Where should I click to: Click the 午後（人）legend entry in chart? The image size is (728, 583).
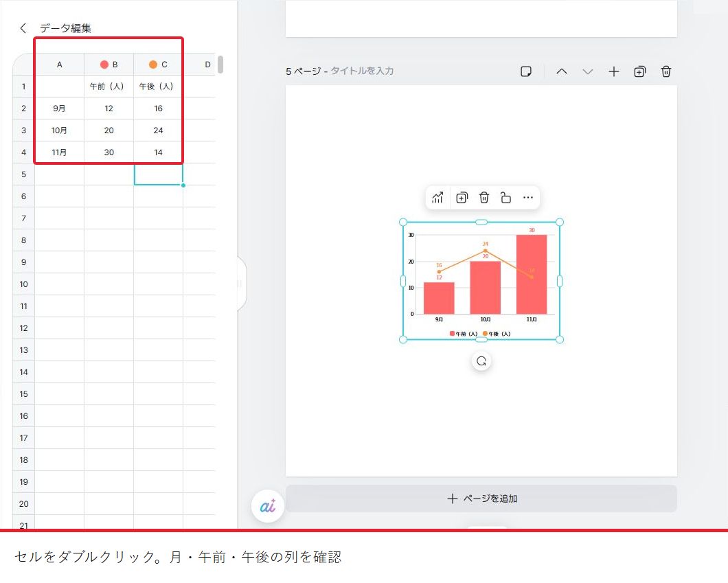point(497,334)
